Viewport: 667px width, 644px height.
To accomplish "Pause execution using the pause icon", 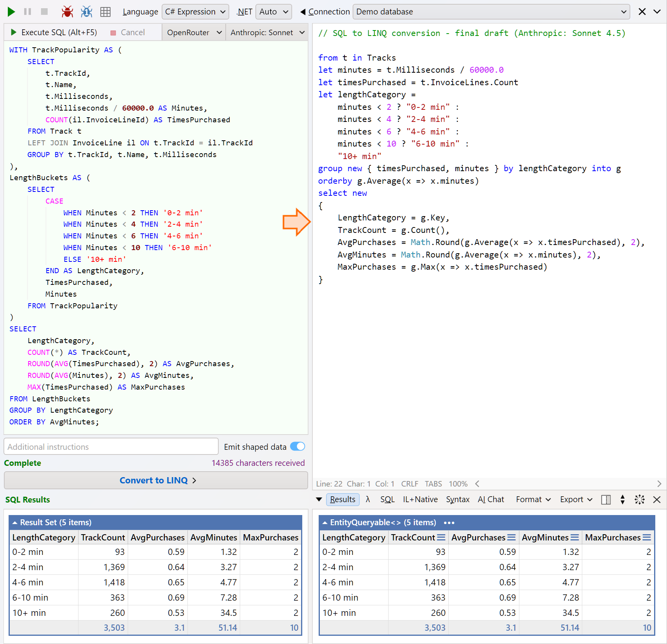I will (27, 11).
